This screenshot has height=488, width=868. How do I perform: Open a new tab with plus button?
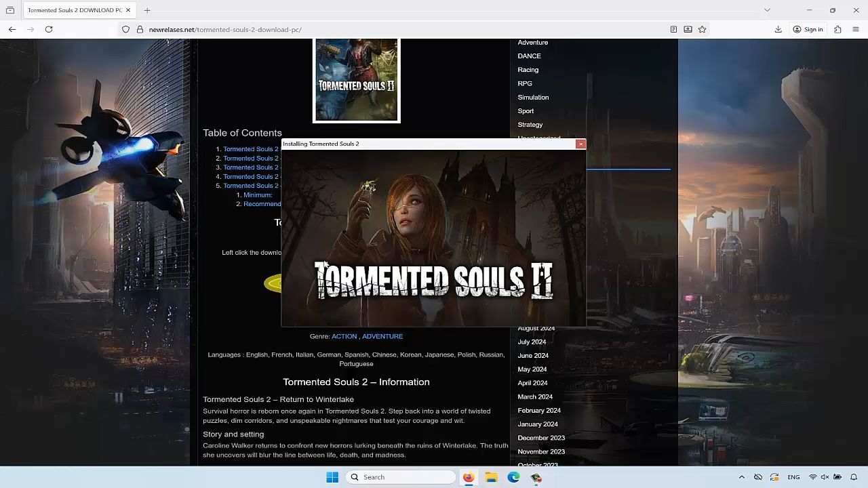point(147,10)
